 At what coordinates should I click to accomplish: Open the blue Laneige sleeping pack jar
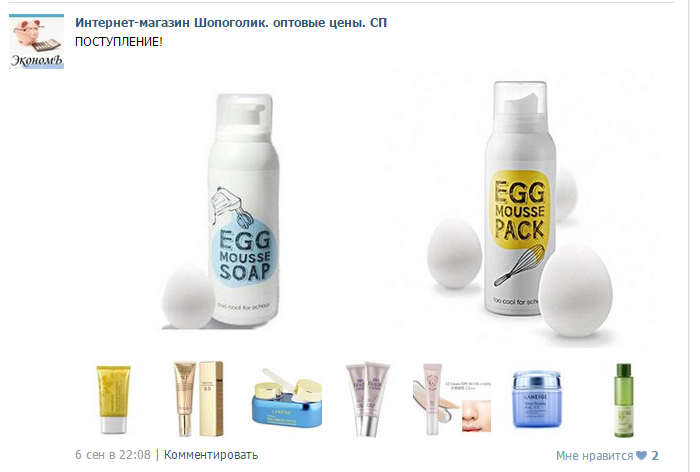coord(538,399)
